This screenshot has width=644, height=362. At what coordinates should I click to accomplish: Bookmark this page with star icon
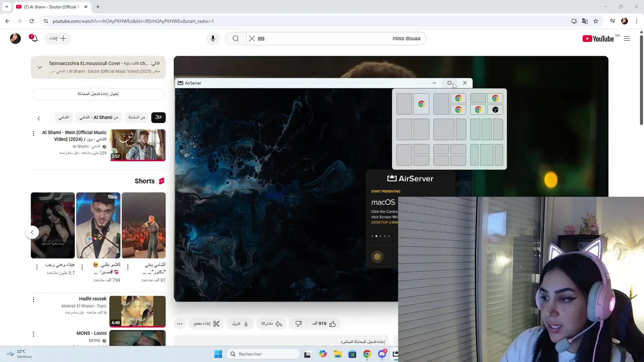tap(596, 21)
